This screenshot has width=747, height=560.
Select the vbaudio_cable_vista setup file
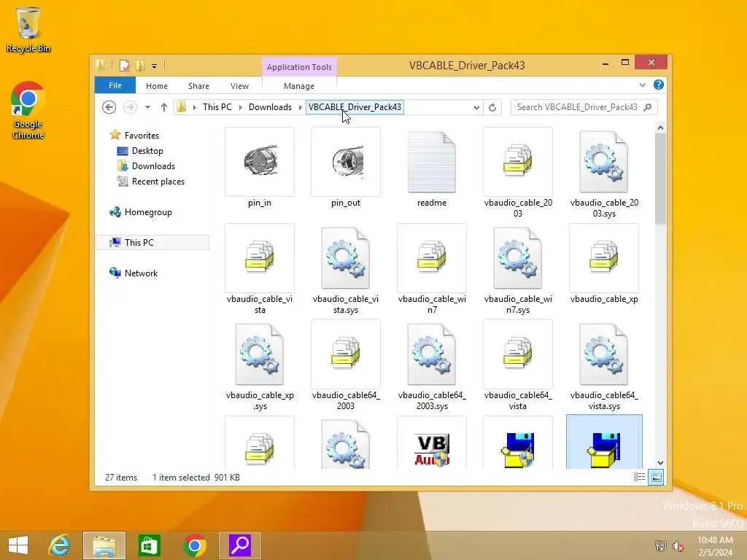click(260, 269)
